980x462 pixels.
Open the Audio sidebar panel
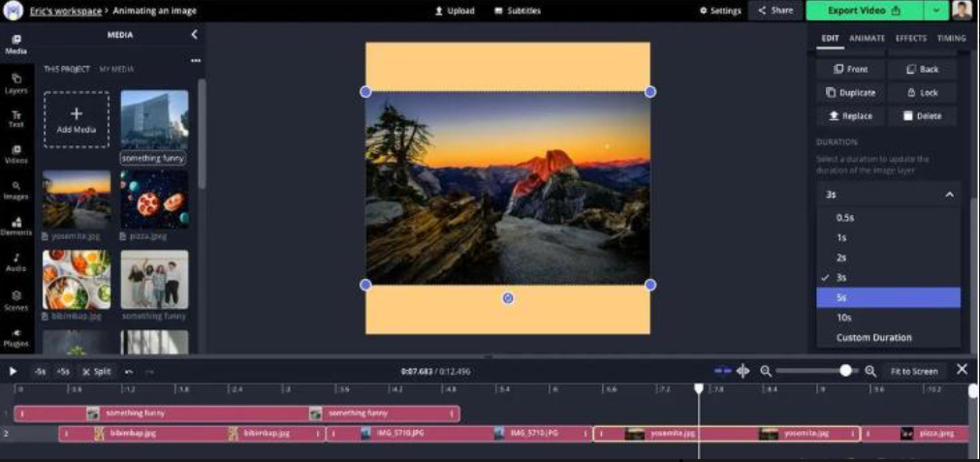tap(16, 262)
